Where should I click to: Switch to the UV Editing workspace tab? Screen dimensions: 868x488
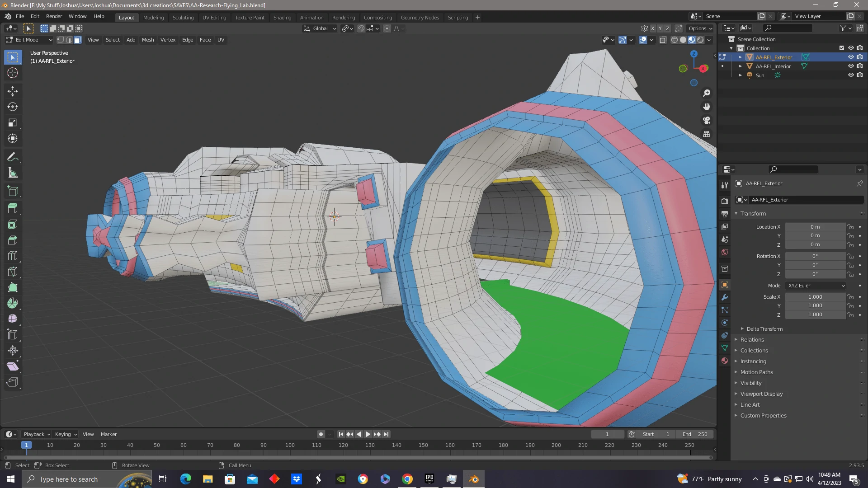point(214,18)
